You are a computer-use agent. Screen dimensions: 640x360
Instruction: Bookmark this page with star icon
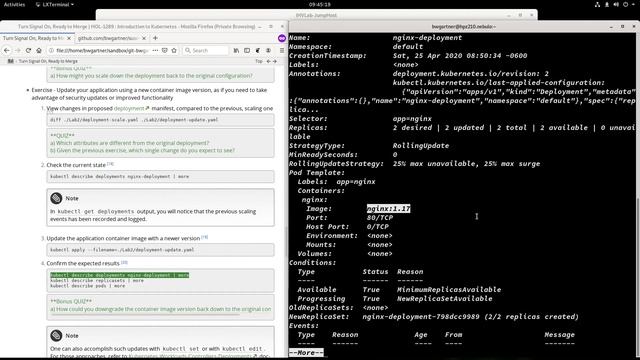[x=174, y=50]
